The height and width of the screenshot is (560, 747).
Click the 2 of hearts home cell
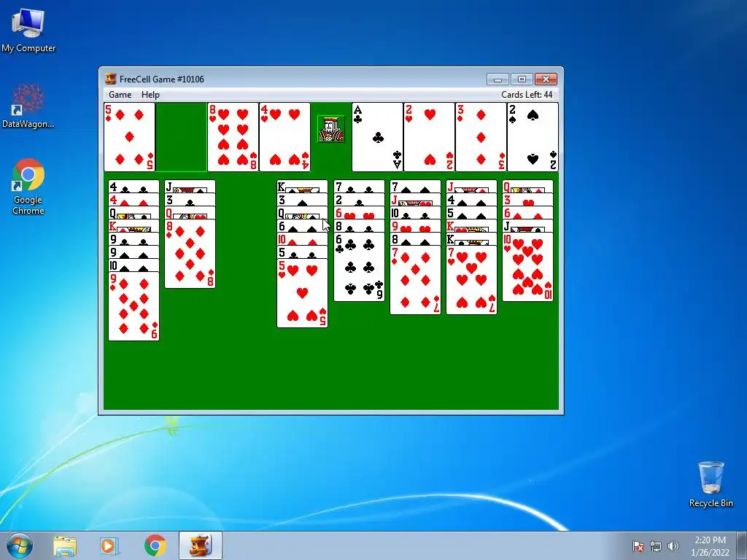click(429, 137)
